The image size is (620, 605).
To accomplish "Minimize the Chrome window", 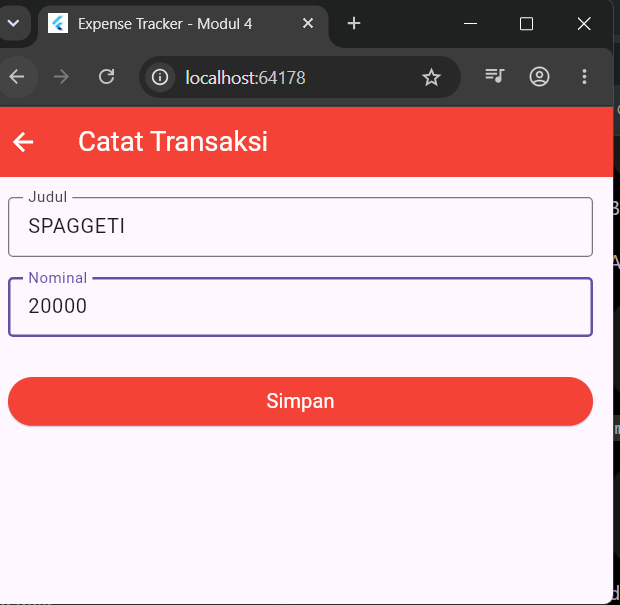I will pyautogui.click(x=470, y=24).
